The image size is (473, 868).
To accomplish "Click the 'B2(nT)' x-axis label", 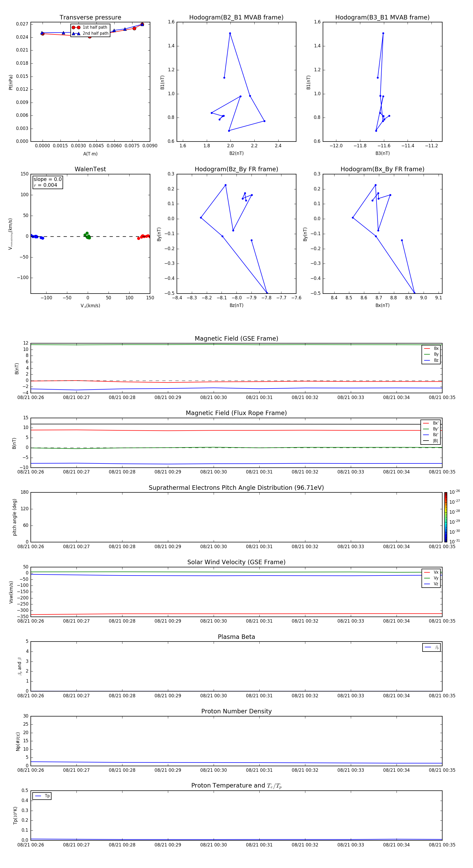I will click(236, 153).
